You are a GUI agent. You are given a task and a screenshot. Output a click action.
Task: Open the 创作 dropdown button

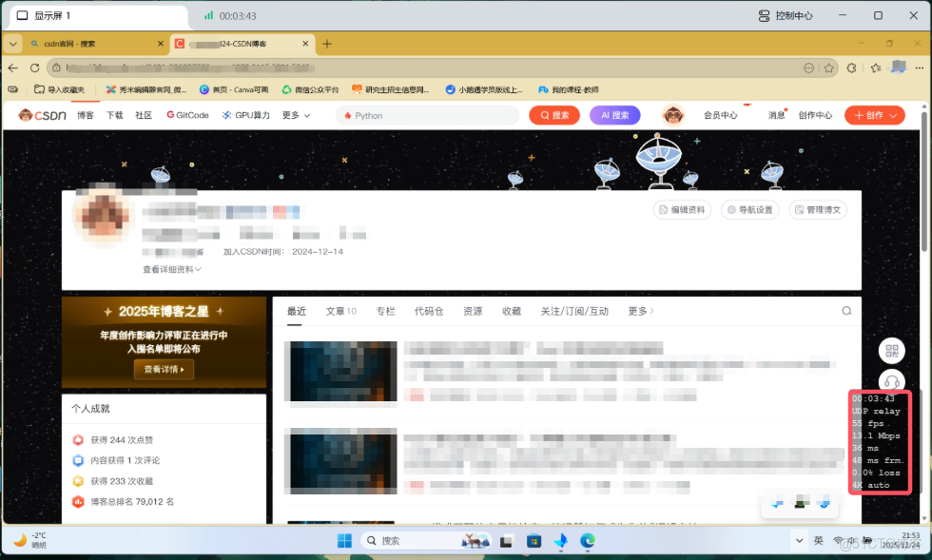click(874, 114)
